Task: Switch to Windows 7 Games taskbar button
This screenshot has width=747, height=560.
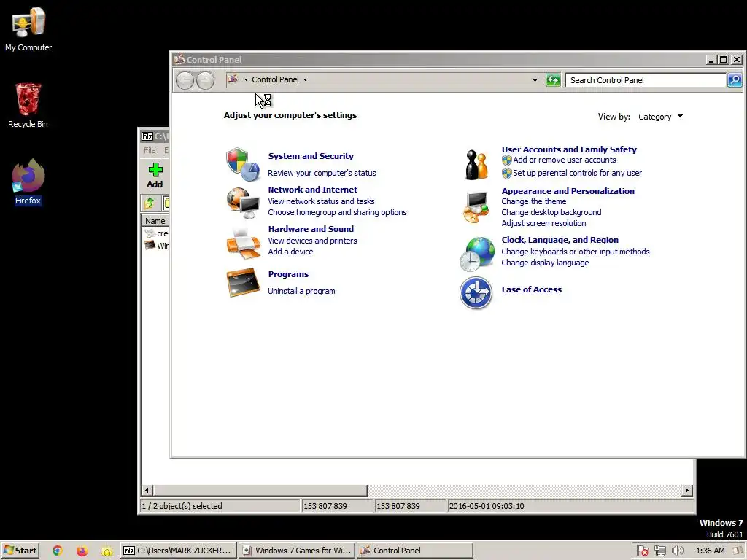Action: point(296,551)
